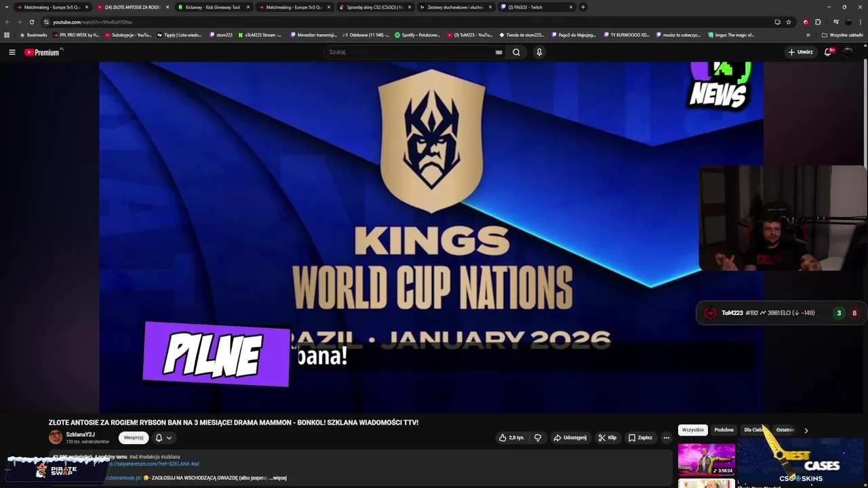Expand description with ...więcej
Viewport: 868px width, 488px height.
pyautogui.click(x=277, y=478)
